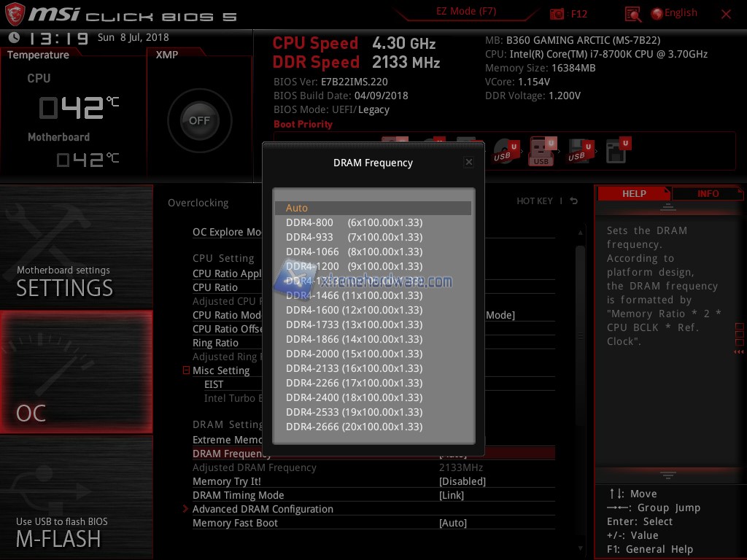
Task: Open the SETTINGS motherboard section
Action: (x=77, y=246)
